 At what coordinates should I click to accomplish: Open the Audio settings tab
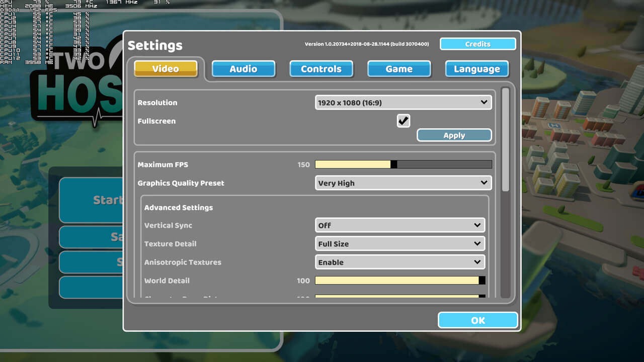(x=244, y=69)
